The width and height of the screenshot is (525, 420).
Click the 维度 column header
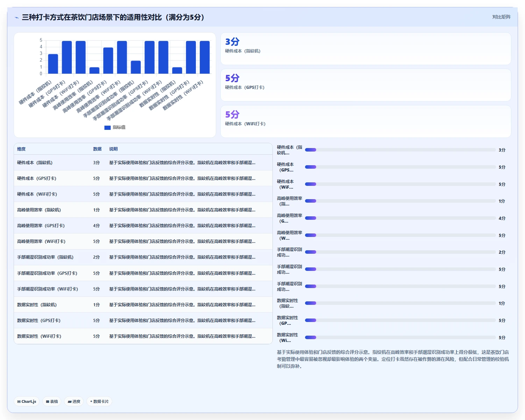pyautogui.click(x=21, y=149)
